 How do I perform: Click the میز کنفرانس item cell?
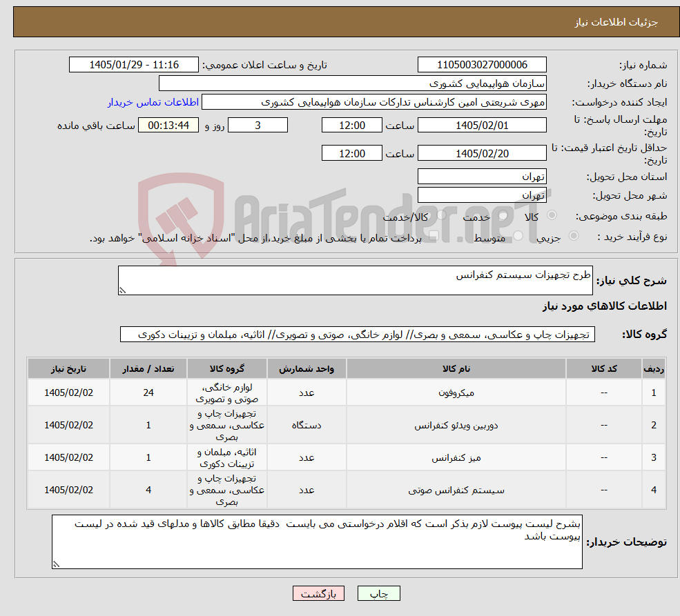pos(456,457)
